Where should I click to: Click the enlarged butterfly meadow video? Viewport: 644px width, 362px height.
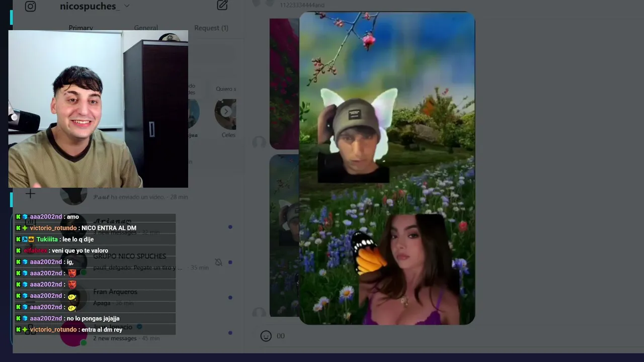387,168
